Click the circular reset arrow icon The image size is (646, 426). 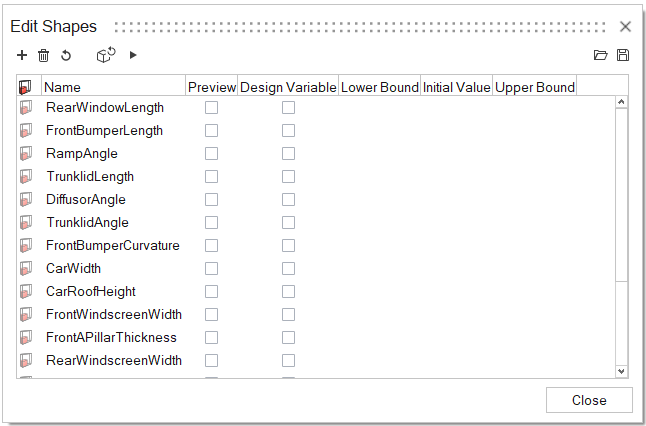pos(66,56)
